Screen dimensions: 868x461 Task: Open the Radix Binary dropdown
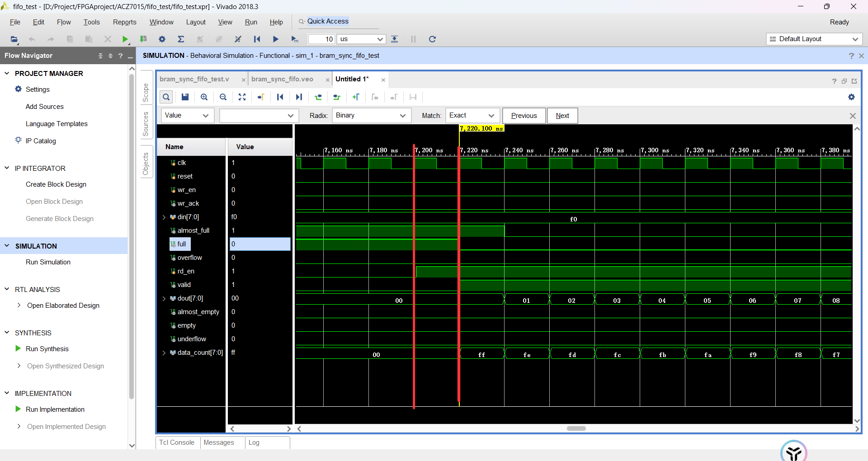pos(372,116)
